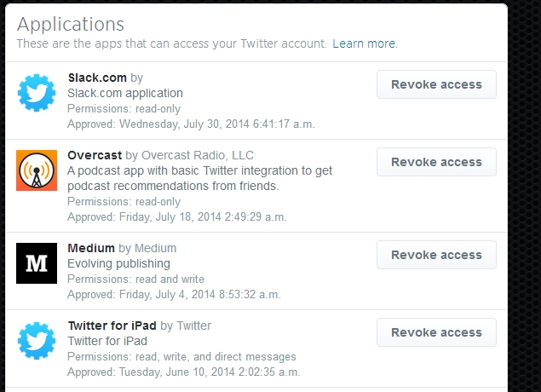541x392 pixels.
Task: Revoke access for Medium
Action: [436, 255]
